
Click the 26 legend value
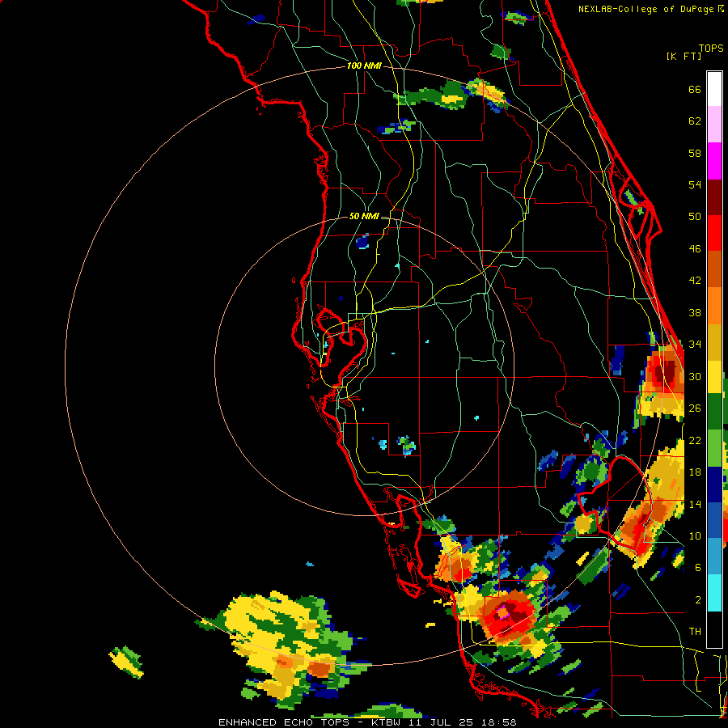click(695, 408)
